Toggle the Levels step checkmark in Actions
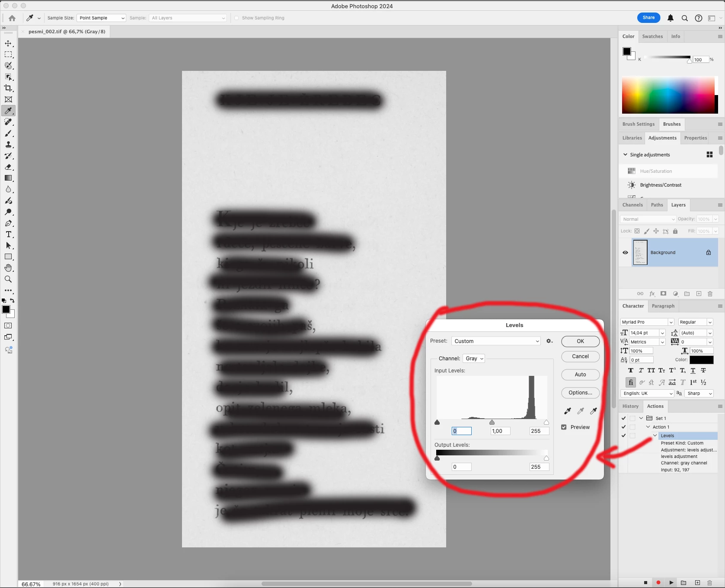This screenshot has height=588, width=725. pos(623,435)
